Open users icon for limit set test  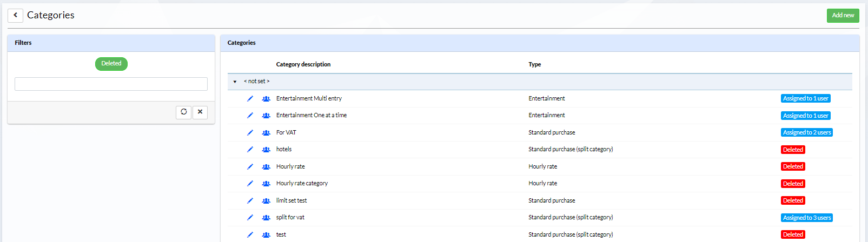pos(266,200)
